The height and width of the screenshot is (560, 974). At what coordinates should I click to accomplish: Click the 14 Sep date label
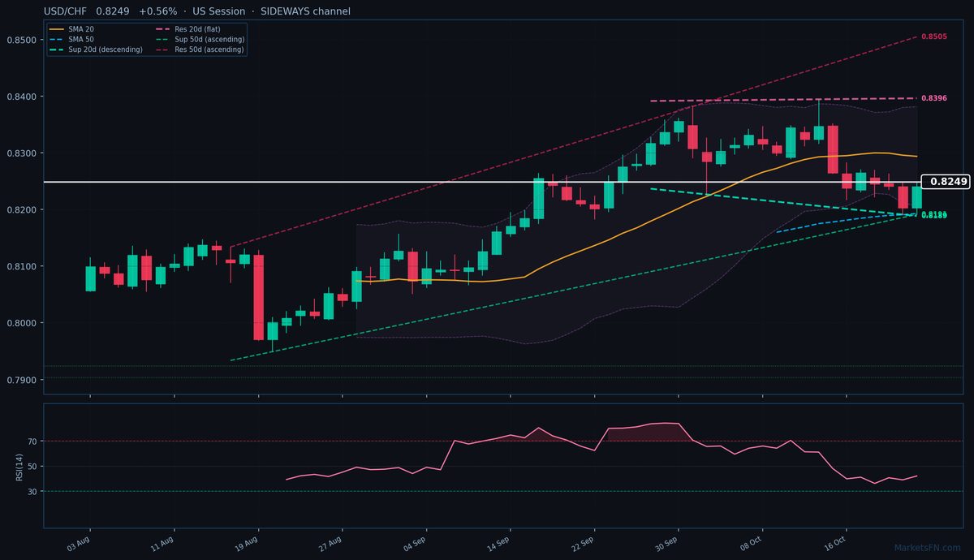tap(498, 542)
